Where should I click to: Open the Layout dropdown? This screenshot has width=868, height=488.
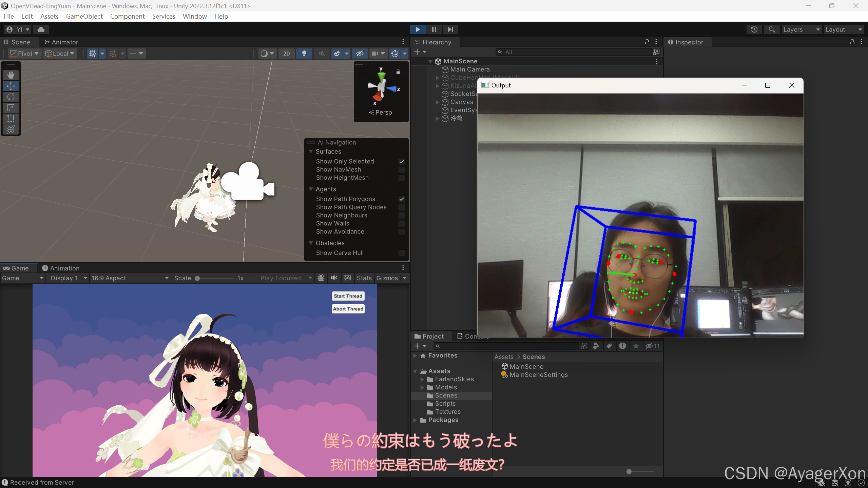(x=843, y=29)
